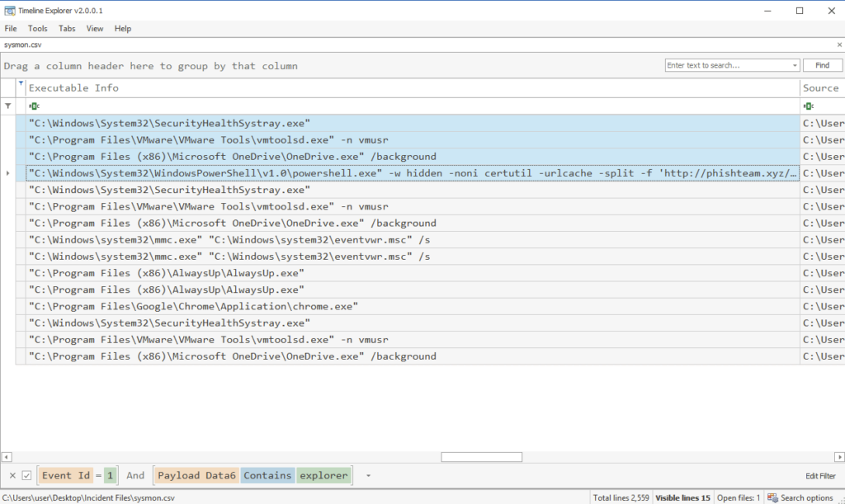845x504 pixels.
Task: Minimize the Timeline Explorer window
Action: (768, 11)
